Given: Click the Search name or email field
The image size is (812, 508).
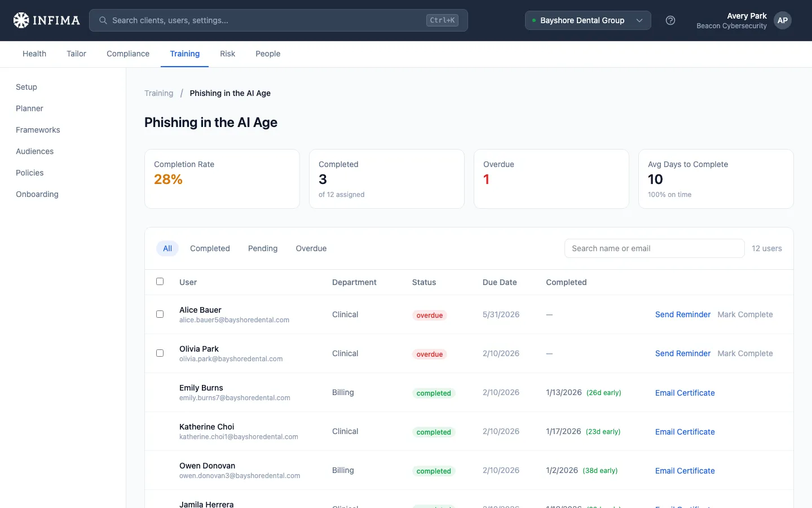Looking at the screenshot, I should point(655,248).
